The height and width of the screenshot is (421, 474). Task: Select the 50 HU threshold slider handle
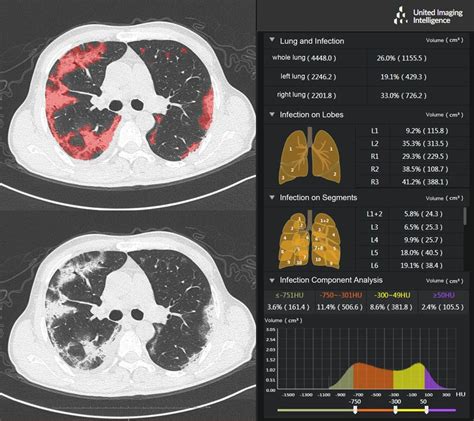426,410
